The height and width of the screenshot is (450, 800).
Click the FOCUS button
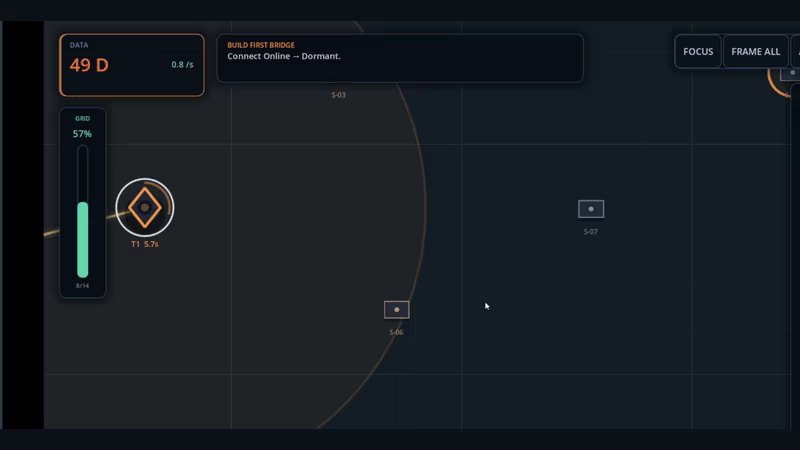click(697, 52)
